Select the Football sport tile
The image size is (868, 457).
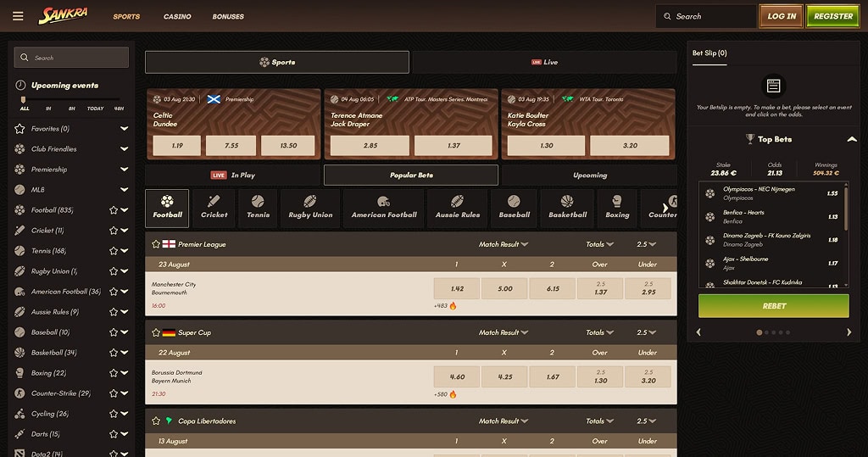[167, 209]
